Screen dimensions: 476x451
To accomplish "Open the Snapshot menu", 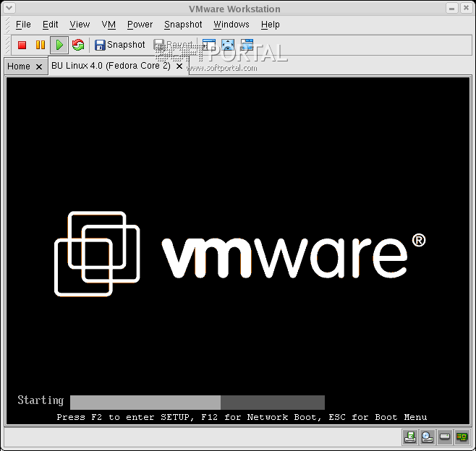I will pos(183,25).
